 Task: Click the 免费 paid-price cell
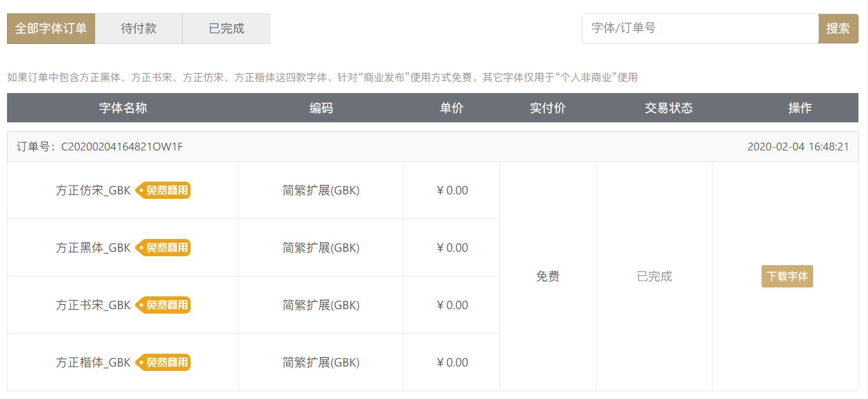click(x=547, y=277)
